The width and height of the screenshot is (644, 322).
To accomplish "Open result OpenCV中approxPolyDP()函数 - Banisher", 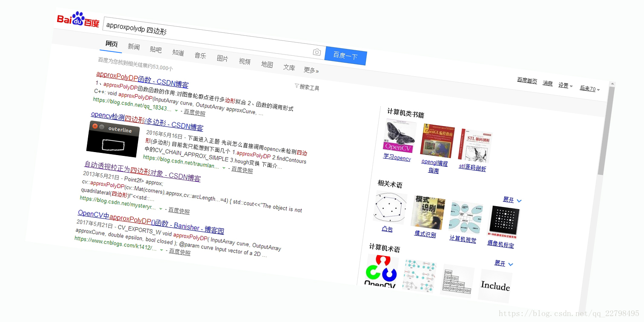I will pyautogui.click(x=151, y=221).
